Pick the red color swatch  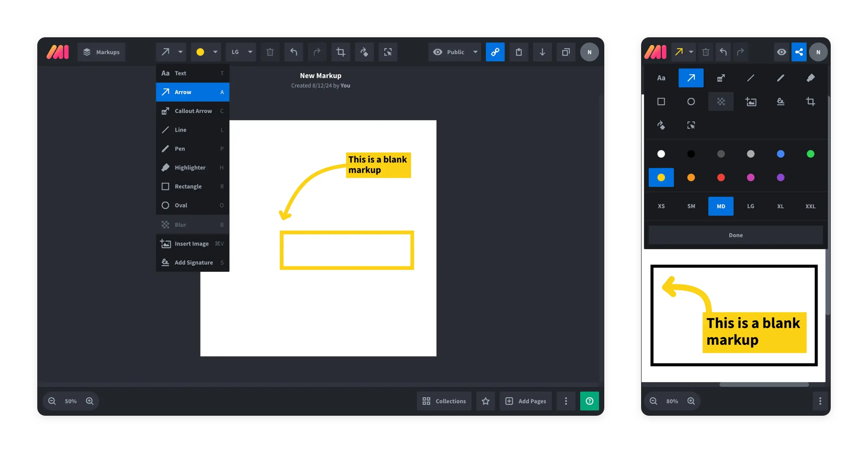(720, 177)
